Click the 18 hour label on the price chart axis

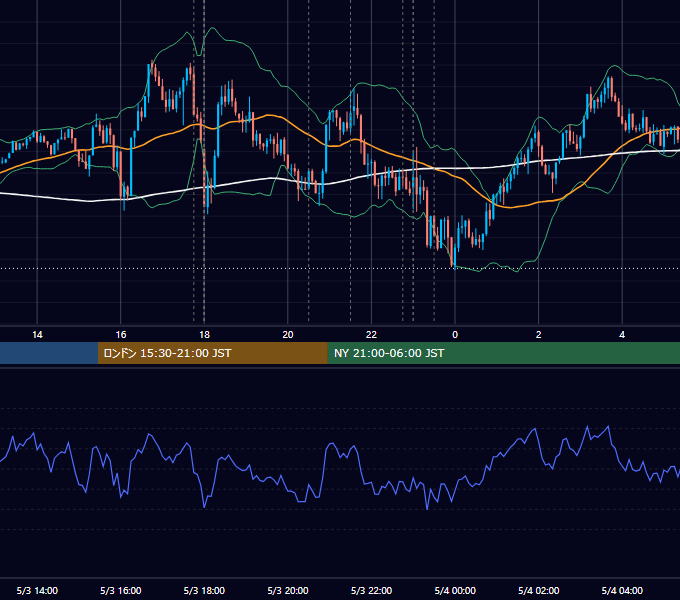click(x=204, y=335)
